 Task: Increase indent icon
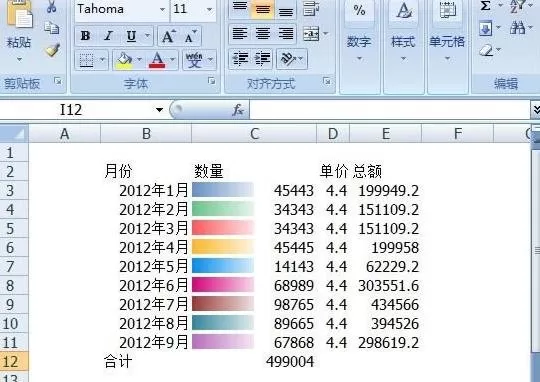coord(262,59)
